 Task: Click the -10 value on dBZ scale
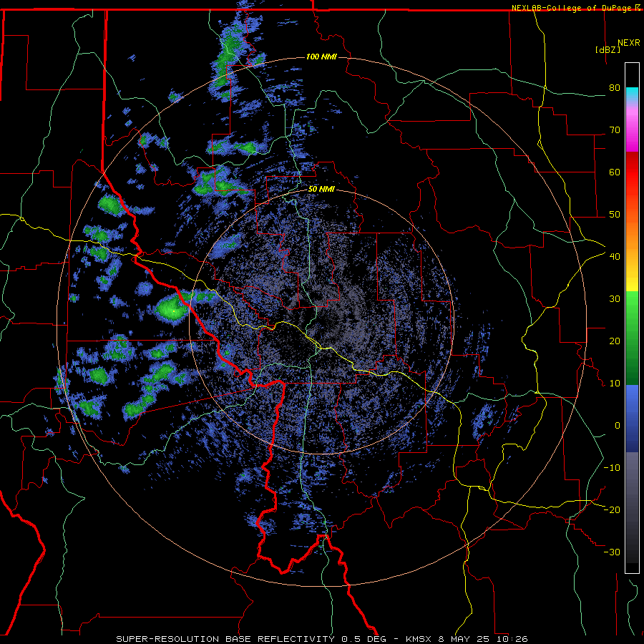tap(612, 467)
